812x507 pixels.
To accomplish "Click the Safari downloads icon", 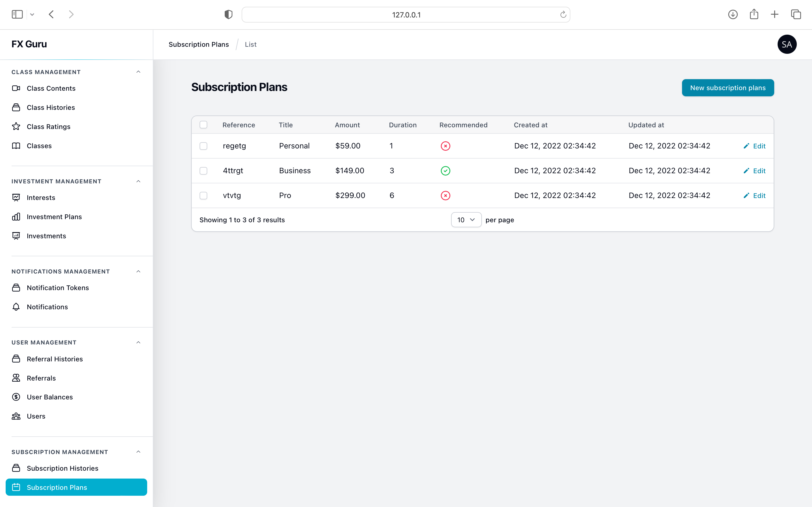I will [733, 14].
